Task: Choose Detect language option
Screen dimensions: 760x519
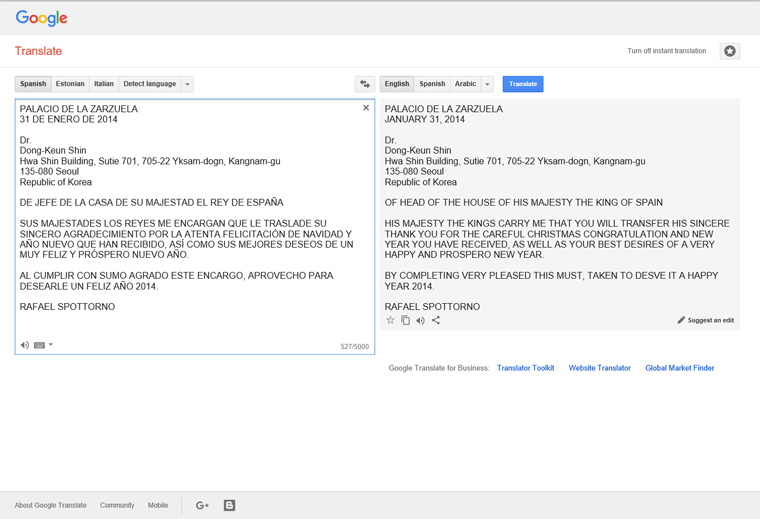Action: point(150,84)
